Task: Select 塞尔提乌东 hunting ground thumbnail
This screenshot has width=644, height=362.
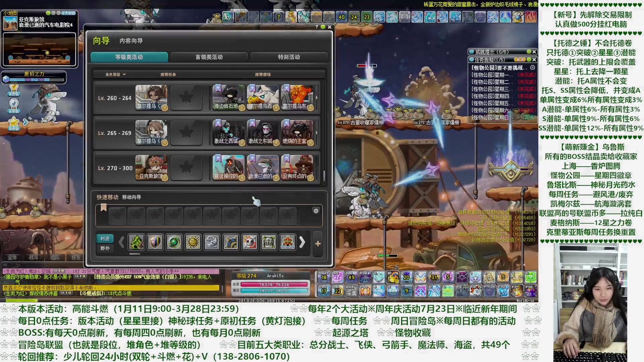Action: tap(297, 98)
